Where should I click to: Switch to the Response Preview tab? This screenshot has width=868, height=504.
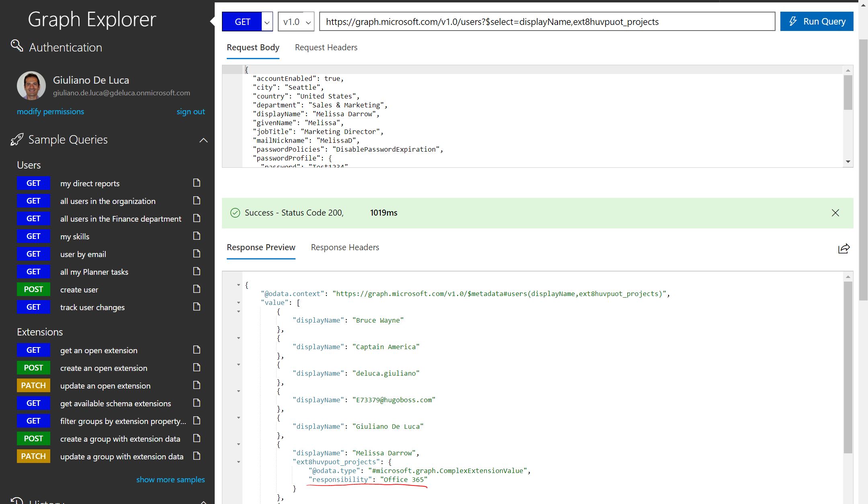click(x=261, y=247)
